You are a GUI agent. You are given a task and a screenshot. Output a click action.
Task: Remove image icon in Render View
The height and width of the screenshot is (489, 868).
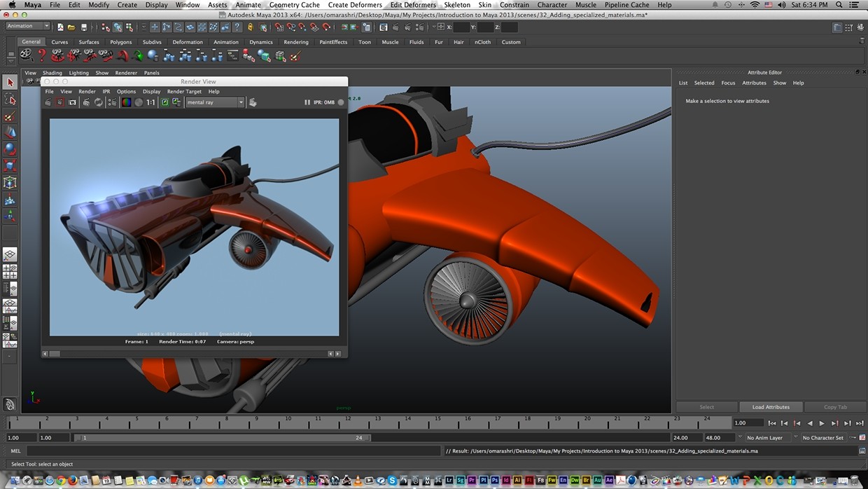tap(176, 102)
